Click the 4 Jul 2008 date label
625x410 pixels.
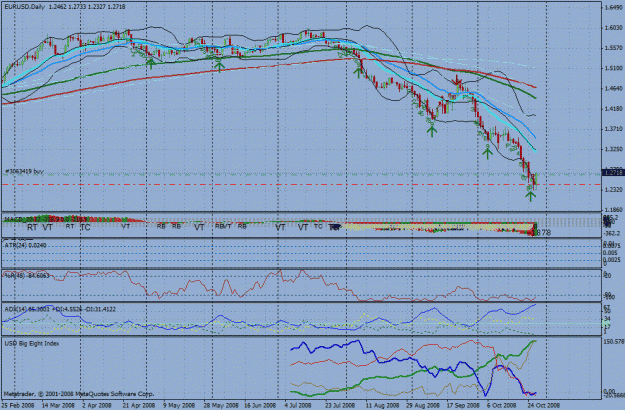[x=298, y=405]
